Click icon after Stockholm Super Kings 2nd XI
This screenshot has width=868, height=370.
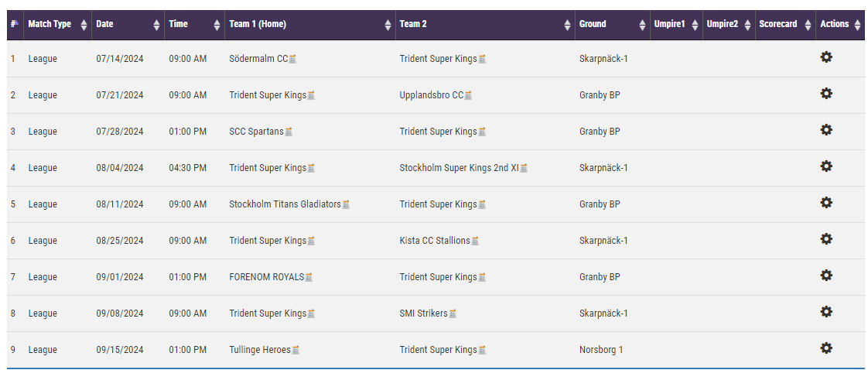coord(524,169)
